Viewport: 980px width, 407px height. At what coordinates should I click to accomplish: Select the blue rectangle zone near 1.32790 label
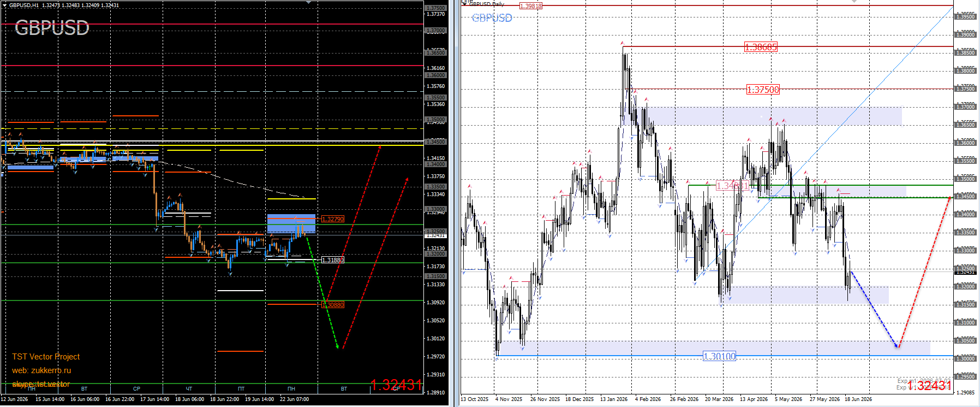pos(291,224)
